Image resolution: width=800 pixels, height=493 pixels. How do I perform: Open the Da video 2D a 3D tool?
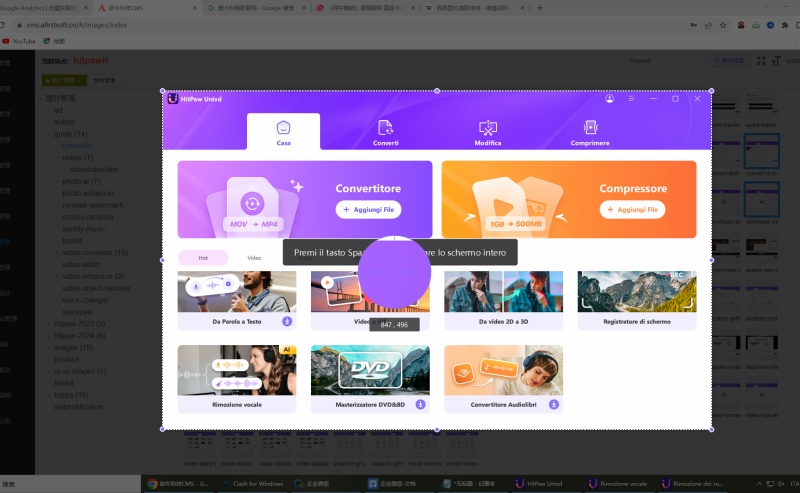click(x=504, y=300)
